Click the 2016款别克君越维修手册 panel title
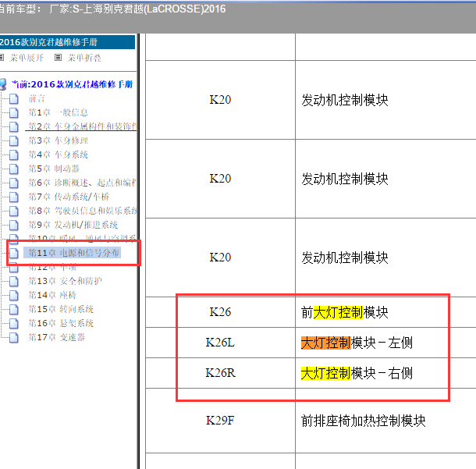Viewport: 476px width, 469px height. click(67, 42)
